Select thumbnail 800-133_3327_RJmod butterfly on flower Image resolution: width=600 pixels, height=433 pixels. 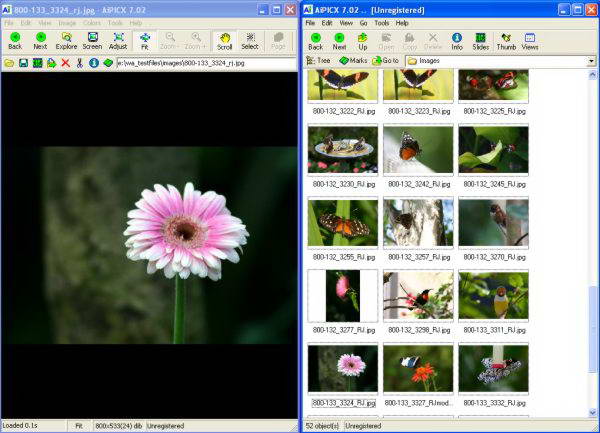pyautogui.click(x=418, y=369)
